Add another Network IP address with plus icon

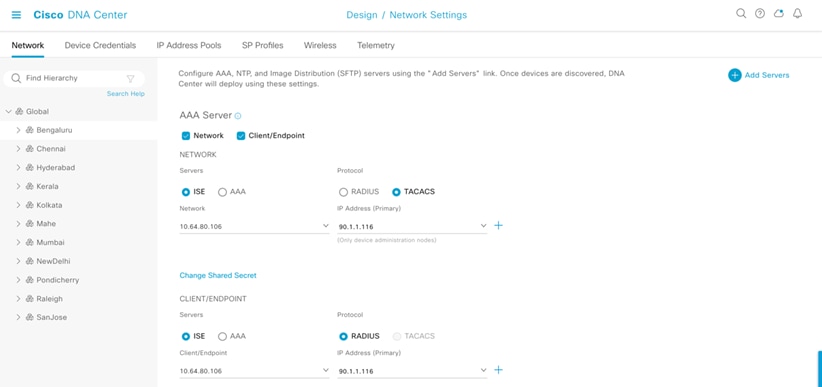click(499, 225)
